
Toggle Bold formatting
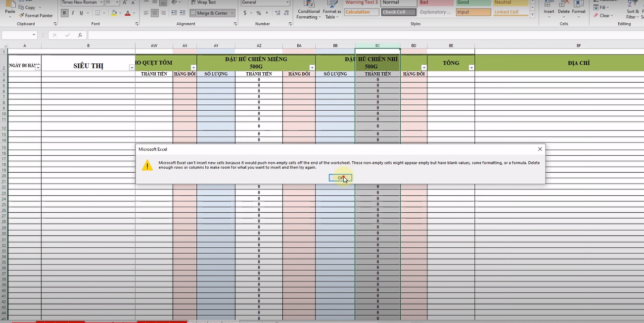coord(65,13)
